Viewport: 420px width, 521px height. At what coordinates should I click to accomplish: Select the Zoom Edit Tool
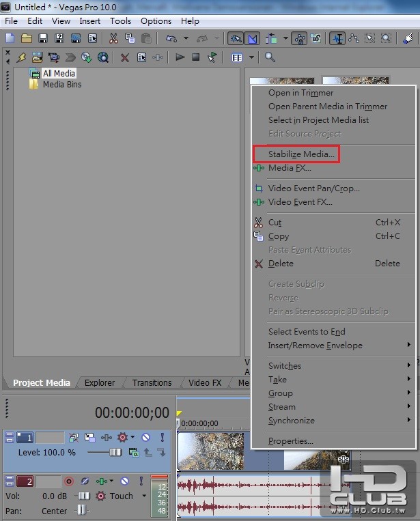pyautogui.click(x=386, y=38)
